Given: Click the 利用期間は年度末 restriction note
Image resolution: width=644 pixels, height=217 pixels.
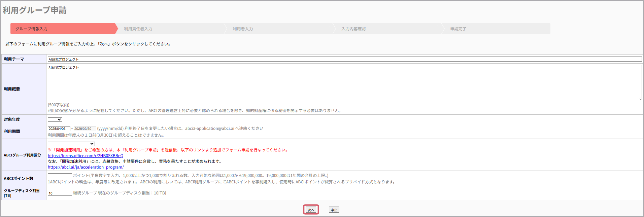Looking at the screenshot, I should [x=107, y=135].
